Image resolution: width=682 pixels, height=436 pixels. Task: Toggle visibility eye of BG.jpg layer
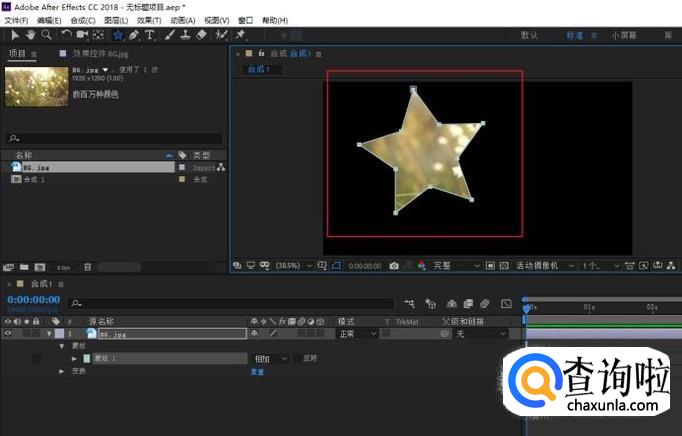pos(9,333)
